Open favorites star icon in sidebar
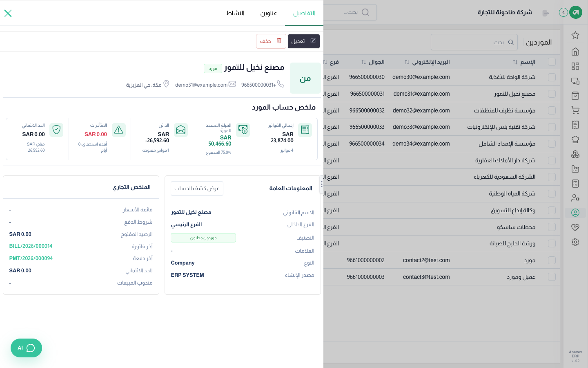The width and height of the screenshot is (588, 368). click(575, 35)
